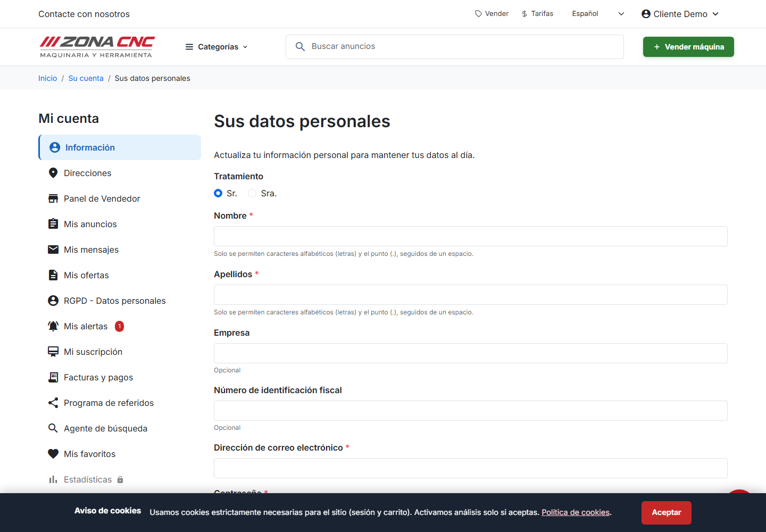This screenshot has width=766, height=532.
Task: Click the lock icon next to Estadísticas
Action: [x=120, y=479]
